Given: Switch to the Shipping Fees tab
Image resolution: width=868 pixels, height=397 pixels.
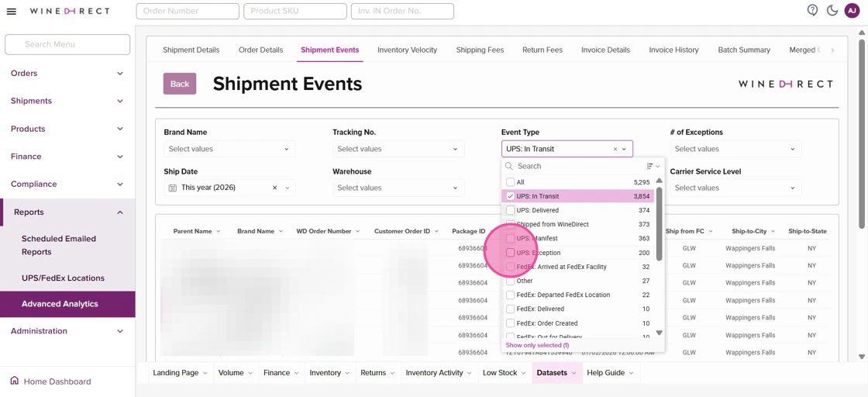Looking at the screenshot, I should click(480, 50).
